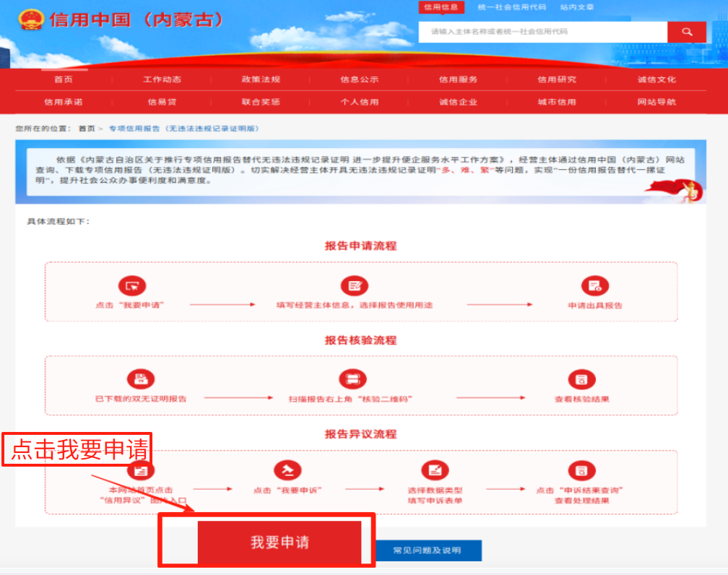Viewport: 728px width, 575px height.
Task: Click the blue 常见问题及说明 button
Action: click(x=427, y=550)
